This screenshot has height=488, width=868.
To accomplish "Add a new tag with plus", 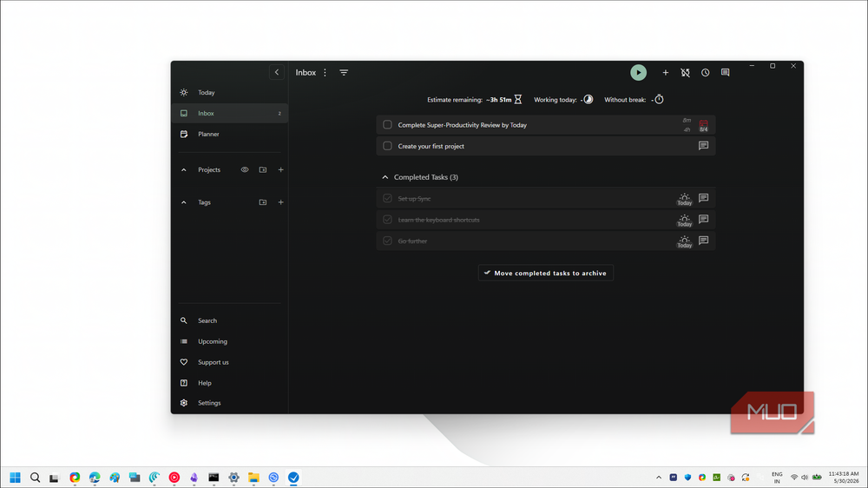I will tap(280, 202).
